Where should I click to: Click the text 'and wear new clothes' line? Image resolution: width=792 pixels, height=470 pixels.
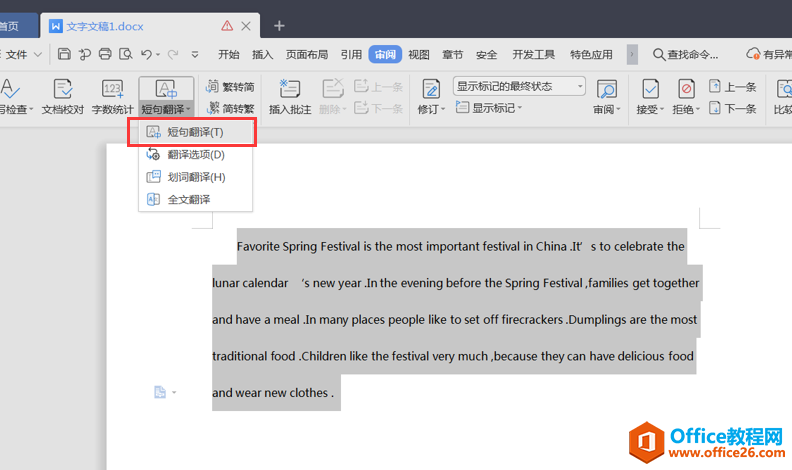point(270,393)
